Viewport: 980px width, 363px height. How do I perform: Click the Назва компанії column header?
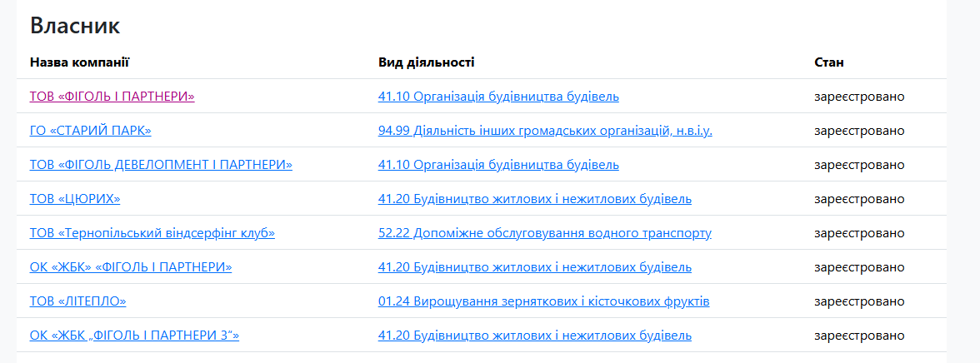[79, 62]
